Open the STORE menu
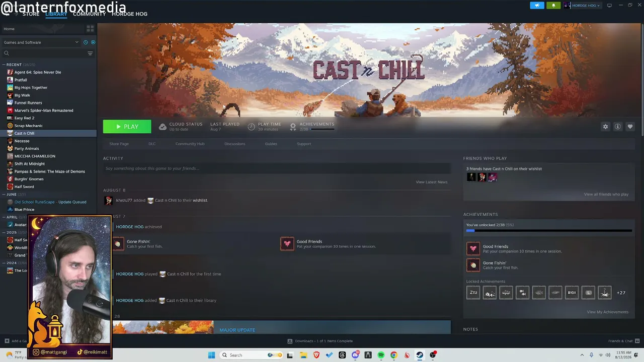644x362 pixels. (31, 14)
